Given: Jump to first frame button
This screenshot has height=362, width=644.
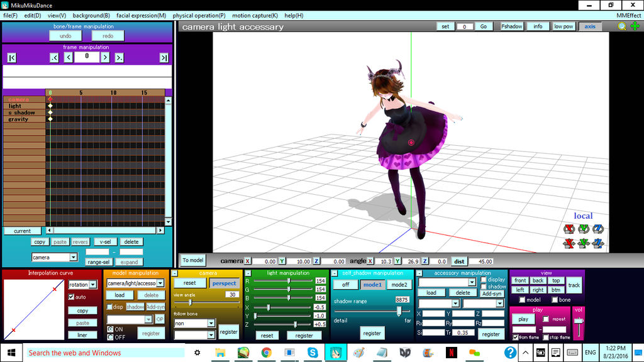Looking at the screenshot, I should (x=12, y=58).
